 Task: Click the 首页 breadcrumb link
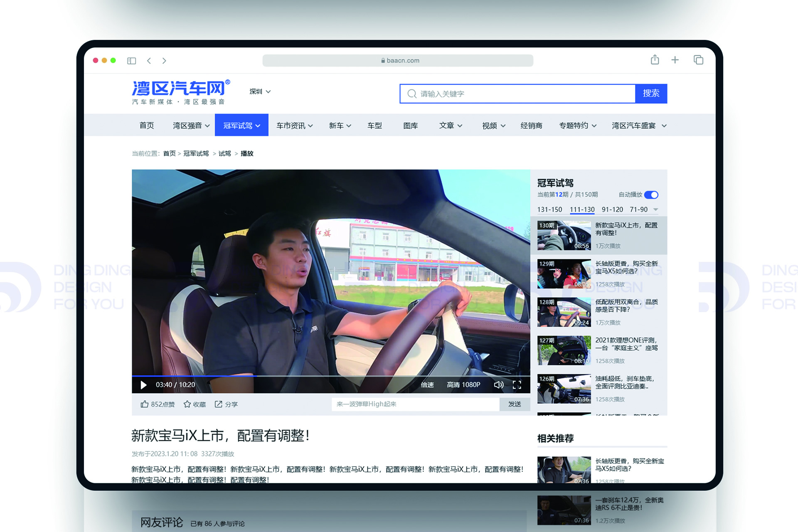[169, 153]
